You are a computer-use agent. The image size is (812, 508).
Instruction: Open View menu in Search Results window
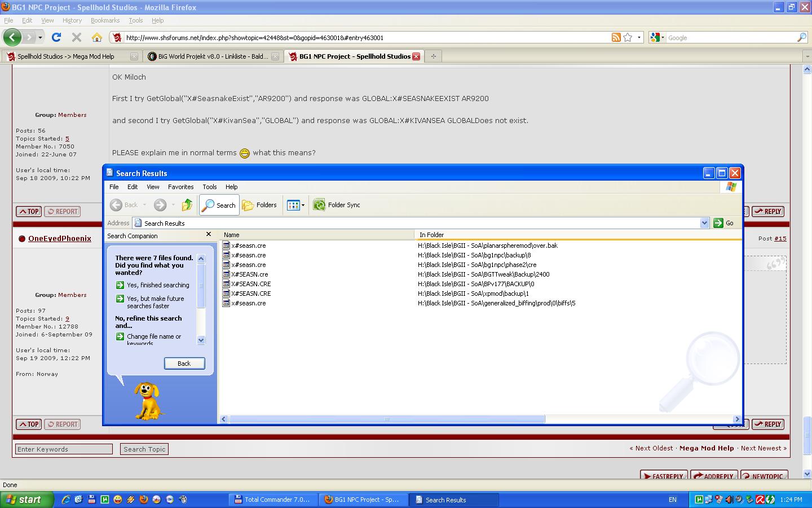click(x=153, y=187)
